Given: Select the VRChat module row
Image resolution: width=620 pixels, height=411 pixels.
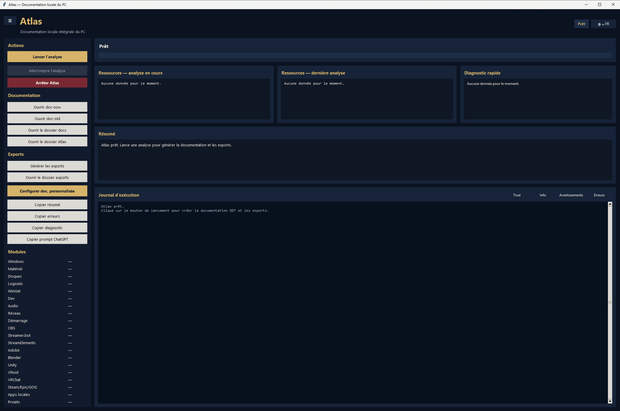Looking at the screenshot, I should click(40, 380).
